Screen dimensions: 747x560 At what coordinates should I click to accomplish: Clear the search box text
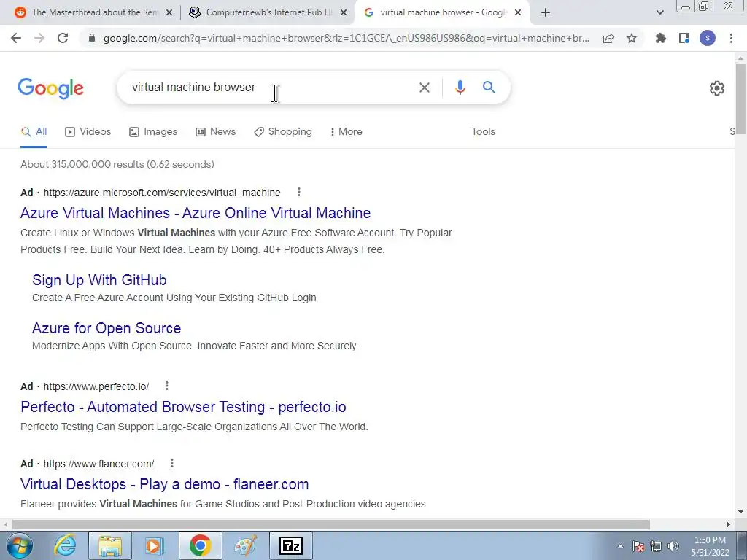pos(425,87)
